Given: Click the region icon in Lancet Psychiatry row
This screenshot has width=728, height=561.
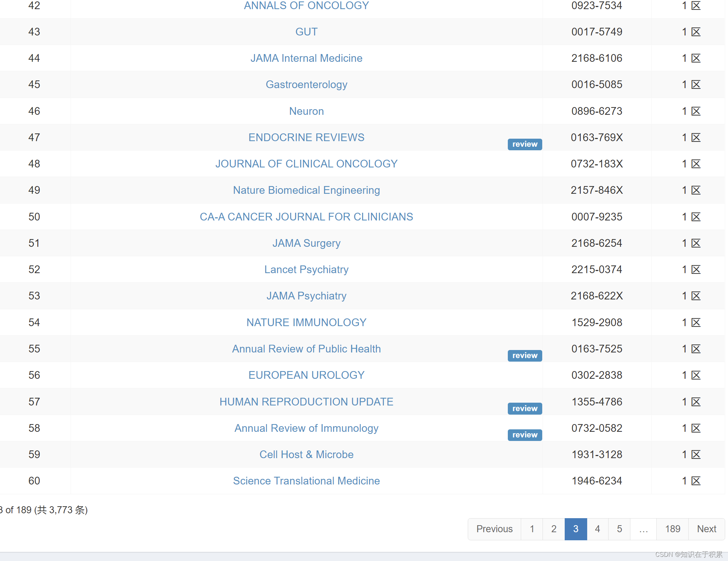Looking at the screenshot, I should pos(696,270).
